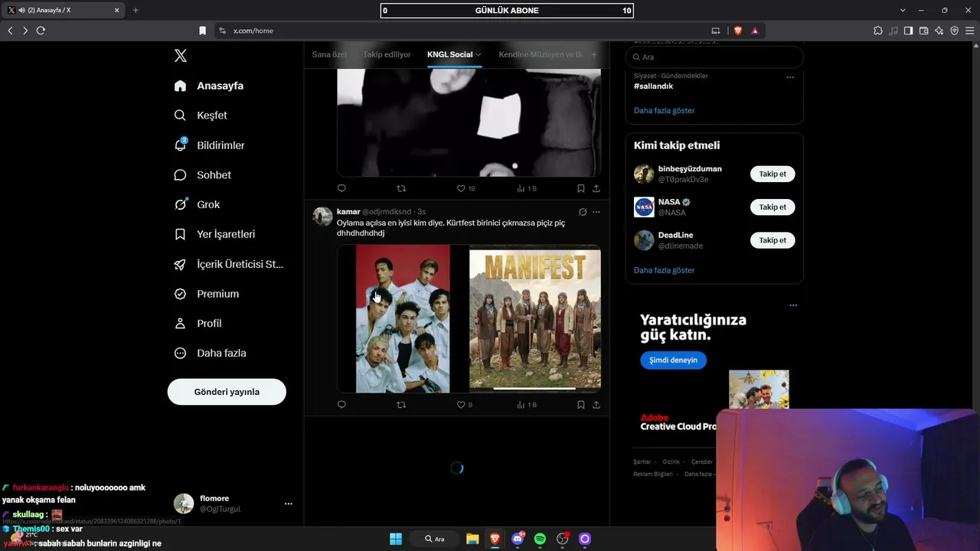Viewport: 980px width, 551px height.
Task: Open Leo AI sparkle icon
Action: click(939, 31)
